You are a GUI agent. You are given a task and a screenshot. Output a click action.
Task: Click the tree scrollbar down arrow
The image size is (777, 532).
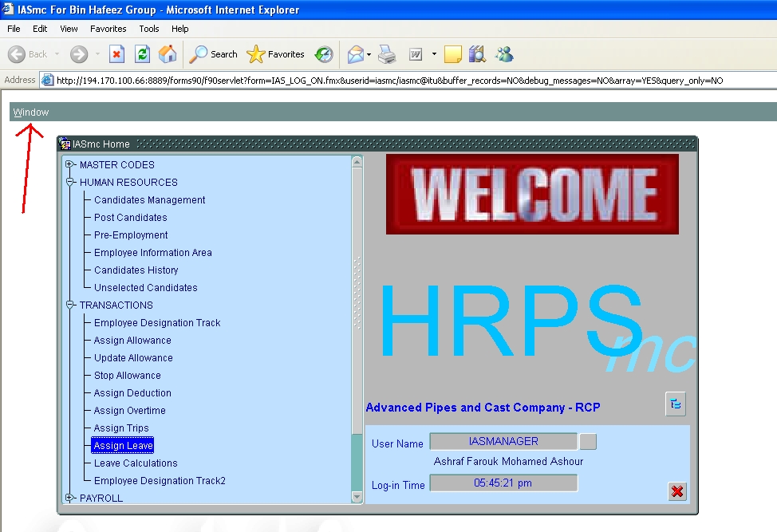pos(357,497)
